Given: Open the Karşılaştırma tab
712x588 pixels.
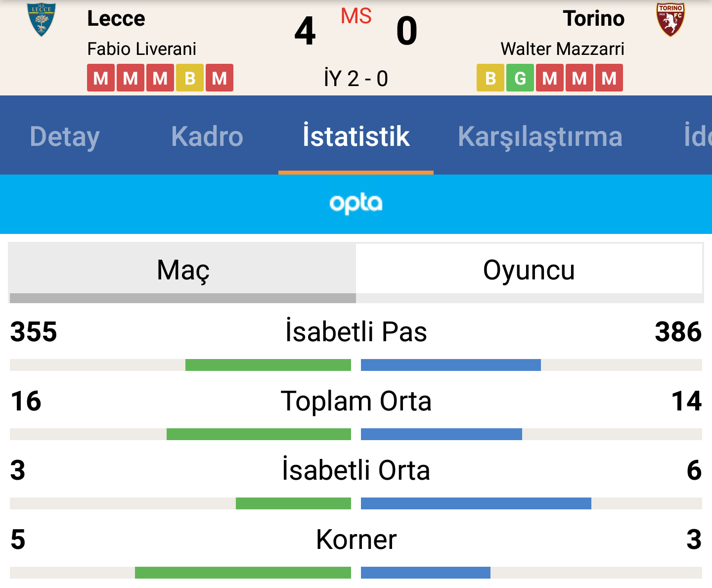Looking at the screenshot, I should click(540, 136).
